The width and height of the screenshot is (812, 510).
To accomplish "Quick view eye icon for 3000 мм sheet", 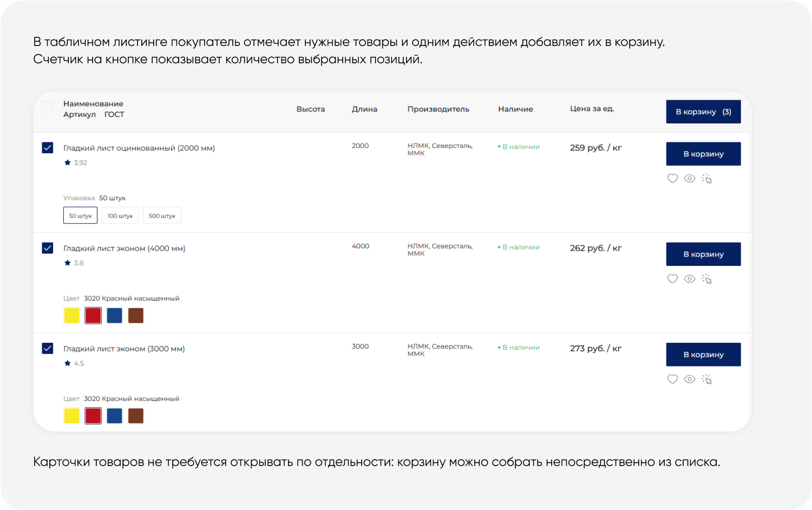I will coord(690,379).
